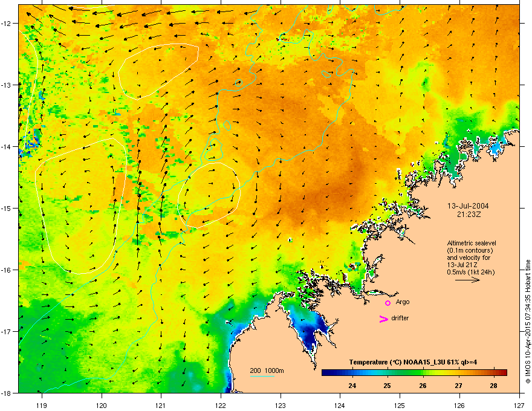Screen dimensions: 532x411
Task: Click the latitude axis label -14
Action: tap(7, 146)
